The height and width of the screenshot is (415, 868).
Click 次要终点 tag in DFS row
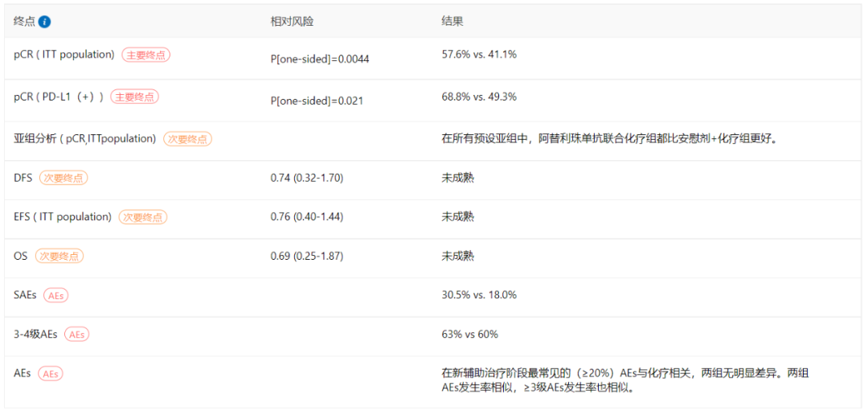(x=63, y=179)
